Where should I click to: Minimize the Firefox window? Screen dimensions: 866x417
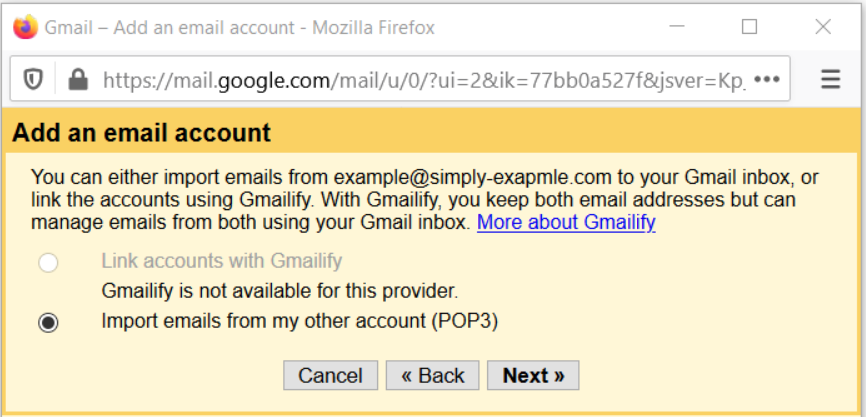tap(677, 27)
